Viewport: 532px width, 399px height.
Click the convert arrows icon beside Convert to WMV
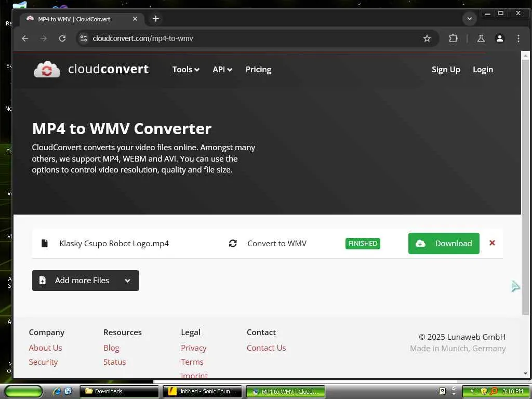(x=233, y=243)
